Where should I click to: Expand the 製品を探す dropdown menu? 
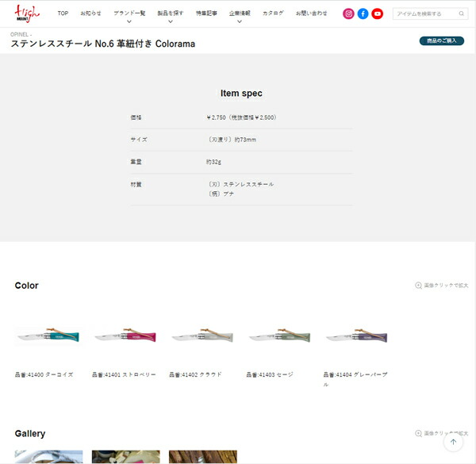(170, 14)
